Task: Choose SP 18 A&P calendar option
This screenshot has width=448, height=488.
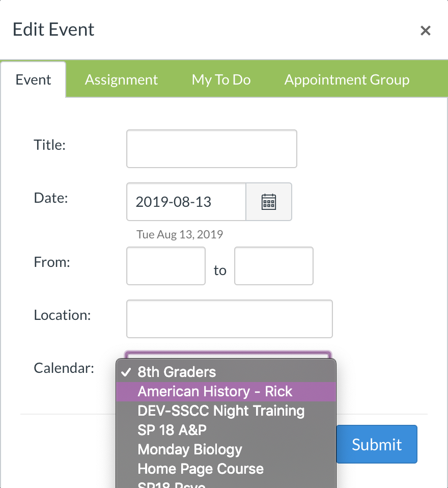Action: click(172, 430)
